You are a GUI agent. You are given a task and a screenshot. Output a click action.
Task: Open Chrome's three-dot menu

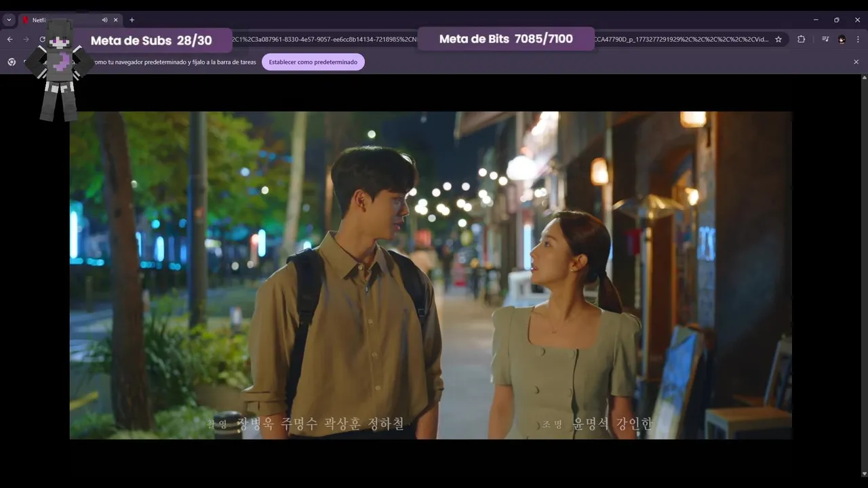(x=858, y=39)
